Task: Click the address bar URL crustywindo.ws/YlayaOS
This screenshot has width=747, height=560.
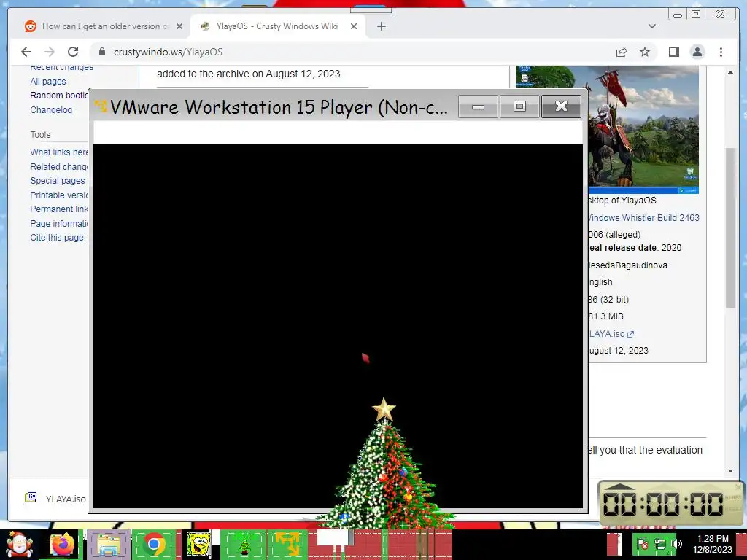Action: click(169, 52)
